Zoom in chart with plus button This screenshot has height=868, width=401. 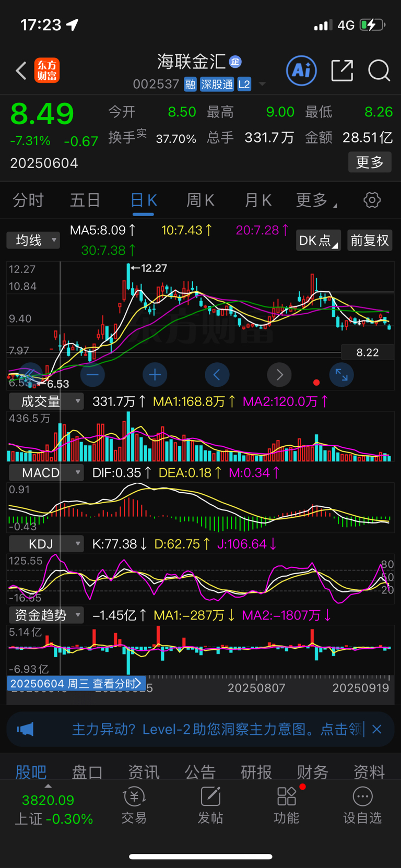coord(155,375)
